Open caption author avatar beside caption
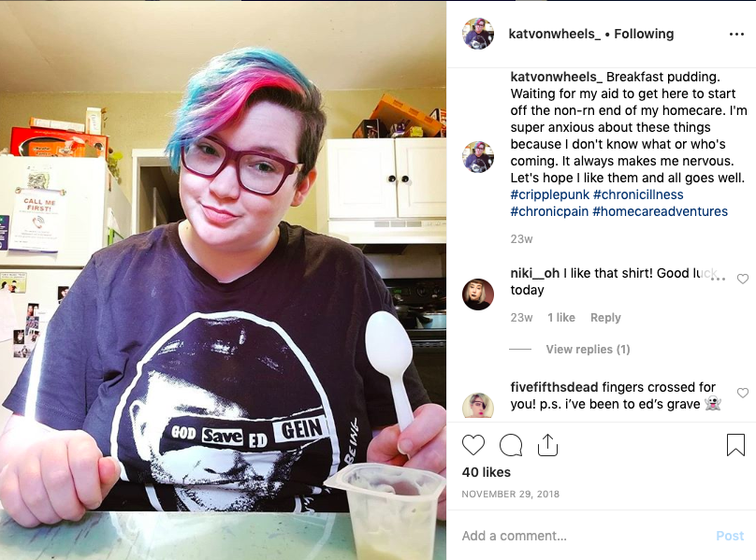 pyautogui.click(x=478, y=157)
